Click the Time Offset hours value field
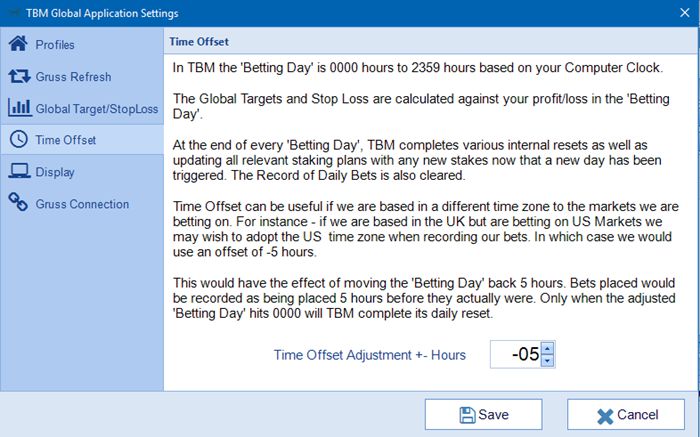Screen dimensions: 700x437 pos(516,354)
